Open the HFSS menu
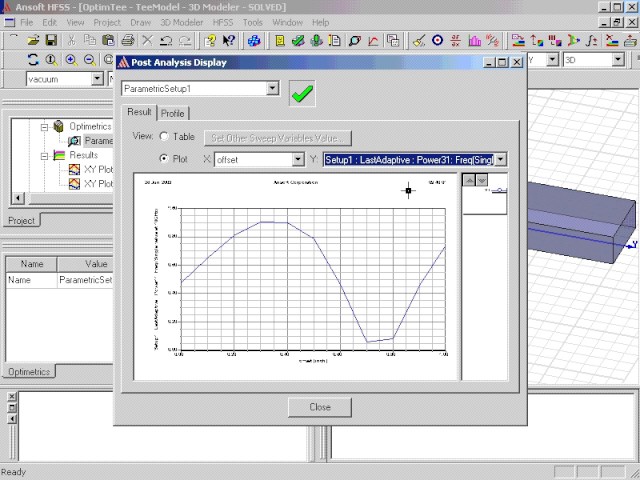Viewport: 640px width, 480px height. click(223, 22)
